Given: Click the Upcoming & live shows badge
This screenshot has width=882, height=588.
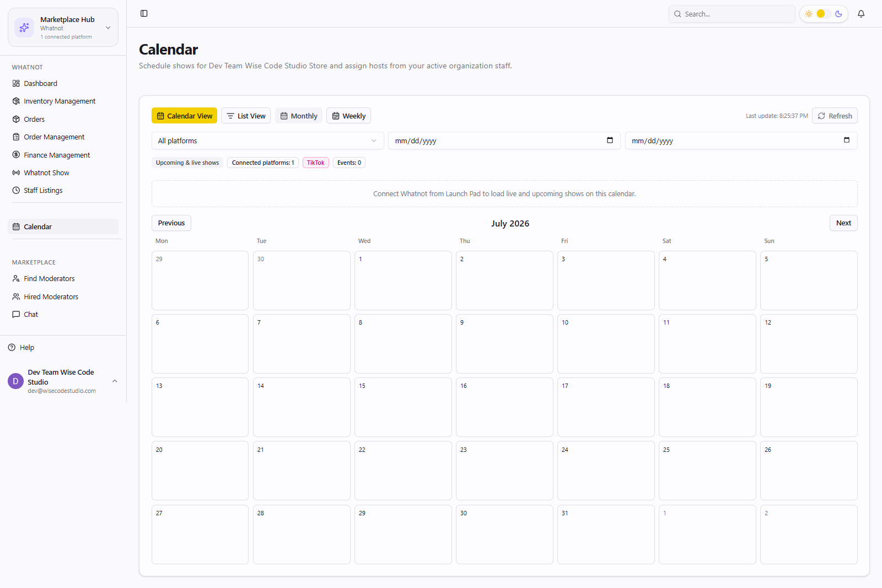Looking at the screenshot, I should pyautogui.click(x=187, y=163).
